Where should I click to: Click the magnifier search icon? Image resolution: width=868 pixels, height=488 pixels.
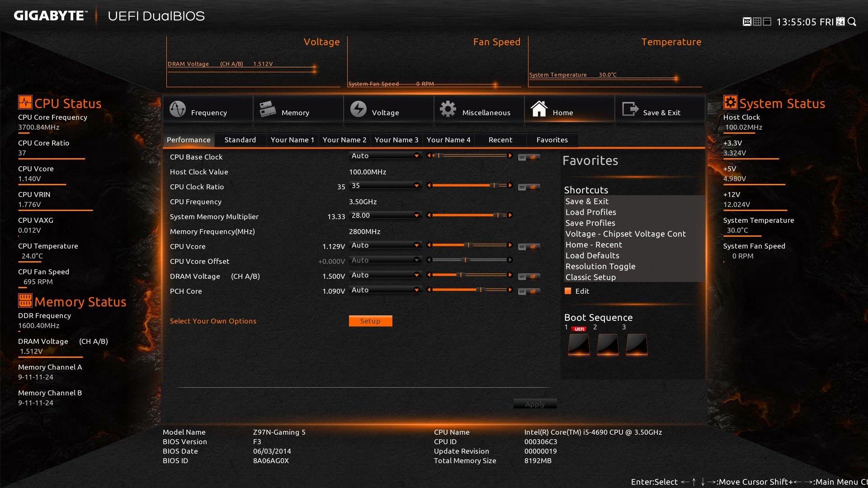(x=852, y=22)
